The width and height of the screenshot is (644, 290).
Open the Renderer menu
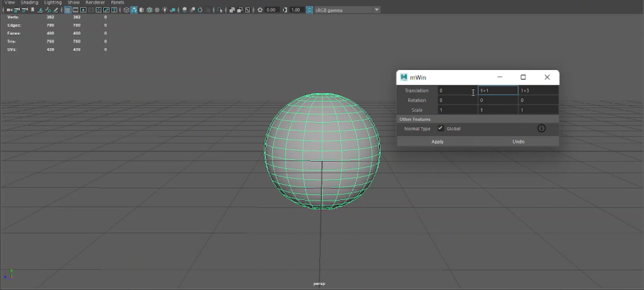95,2
